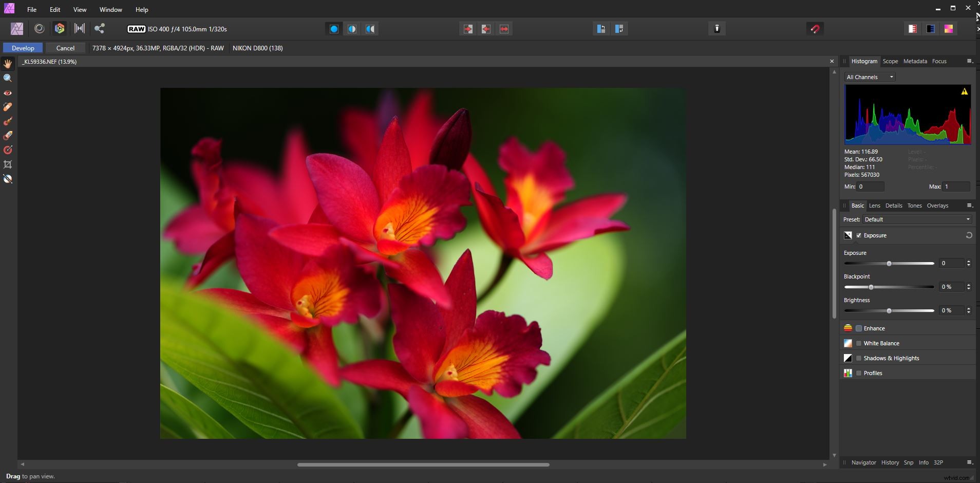The height and width of the screenshot is (483, 980).
Task: Click the Develop button
Action: click(22, 48)
